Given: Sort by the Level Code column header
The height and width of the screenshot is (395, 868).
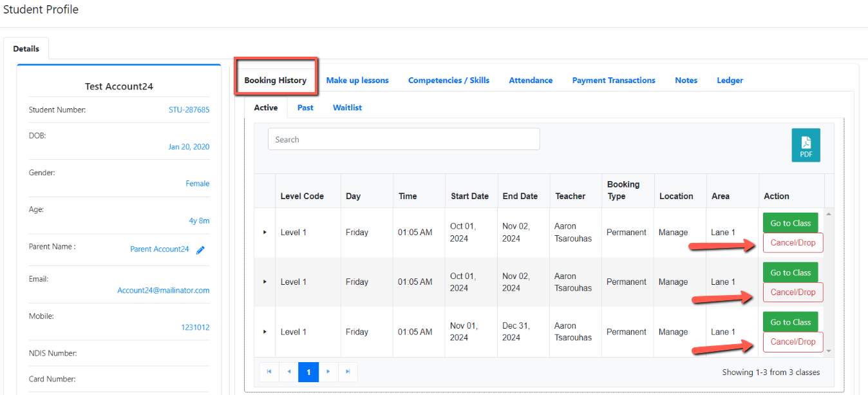Looking at the screenshot, I should tap(302, 196).
